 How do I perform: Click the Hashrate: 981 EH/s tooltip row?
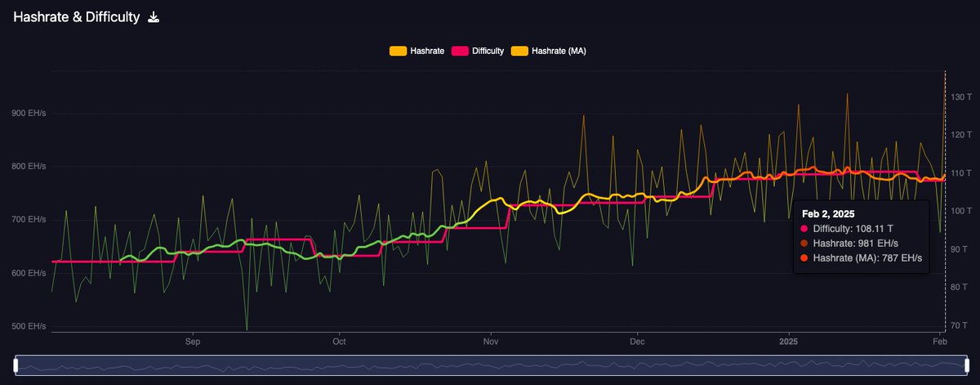tap(850, 243)
